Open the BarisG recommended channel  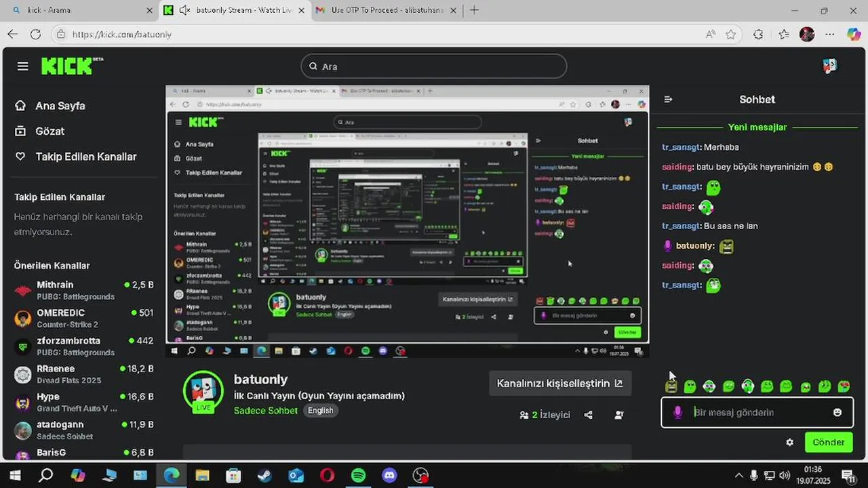83,453
